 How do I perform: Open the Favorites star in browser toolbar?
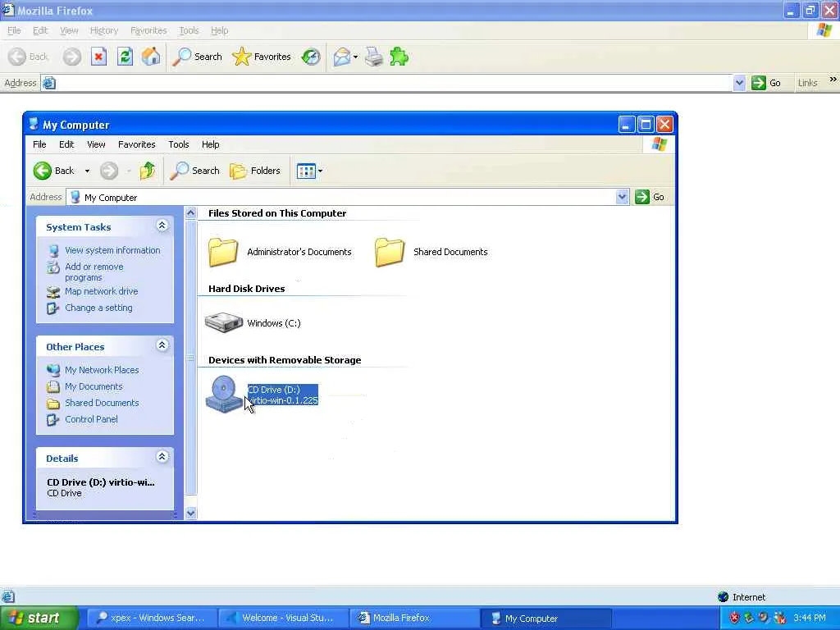pos(262,57)
